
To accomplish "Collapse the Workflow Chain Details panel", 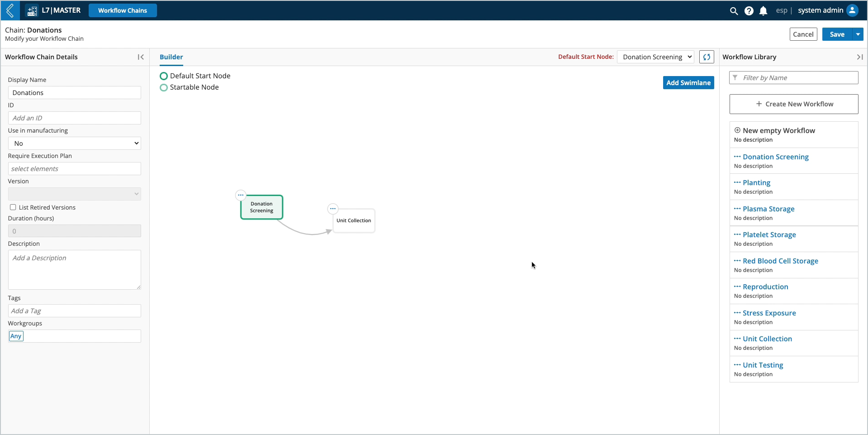I will [141, 57].
